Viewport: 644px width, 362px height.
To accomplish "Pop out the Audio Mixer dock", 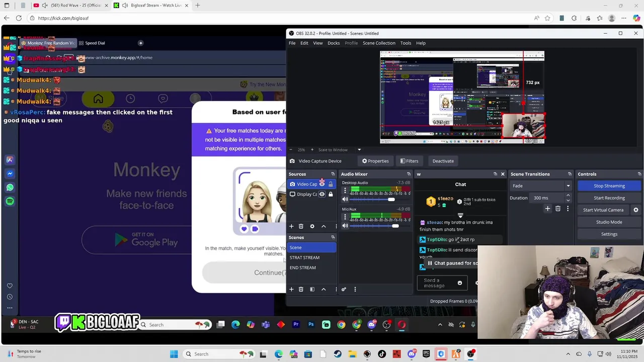I will coord(409,174).
